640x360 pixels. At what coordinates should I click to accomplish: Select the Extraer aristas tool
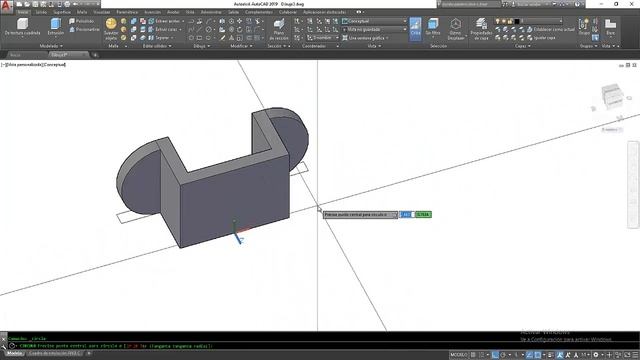click(166, 21)
